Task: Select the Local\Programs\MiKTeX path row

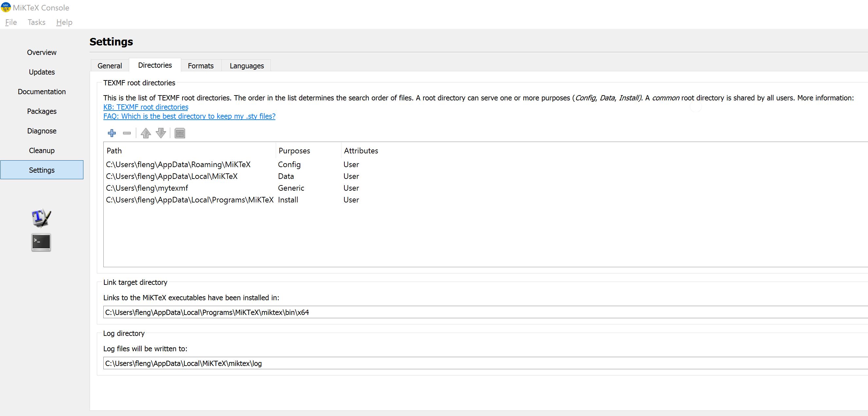Action: click(x=190, y=200)
